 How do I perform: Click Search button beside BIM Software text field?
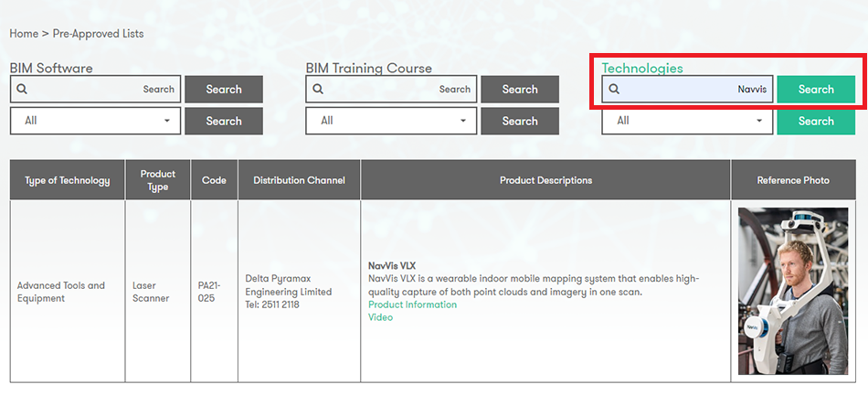pos(224,90)
